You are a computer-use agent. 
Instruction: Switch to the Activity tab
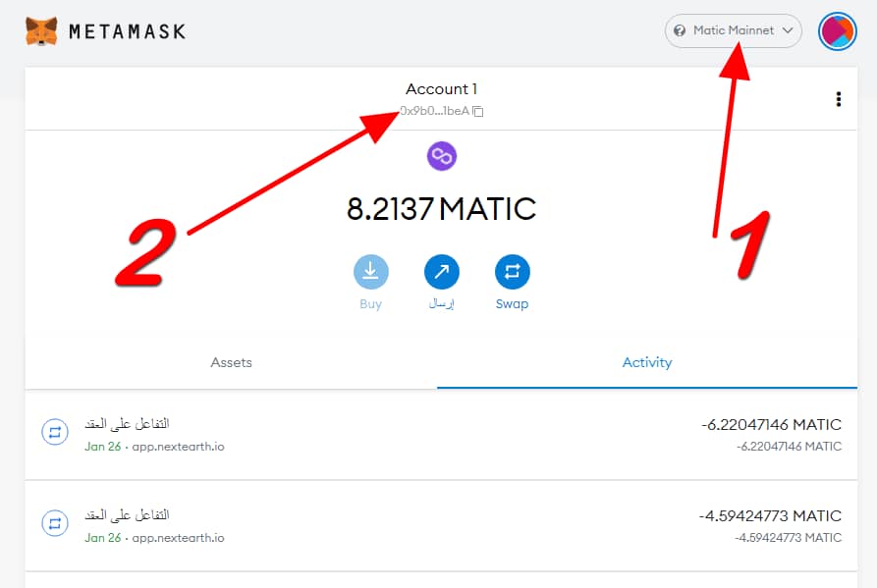[x=647, y=363]
